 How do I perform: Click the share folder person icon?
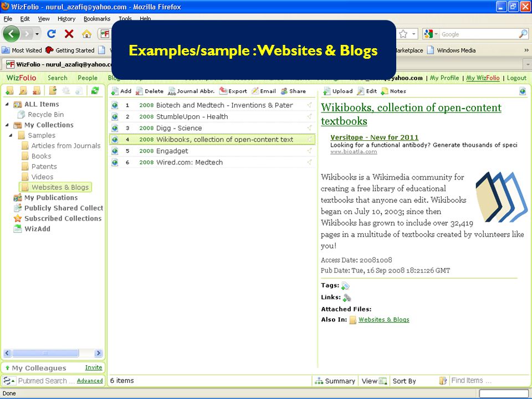(53, 90)
